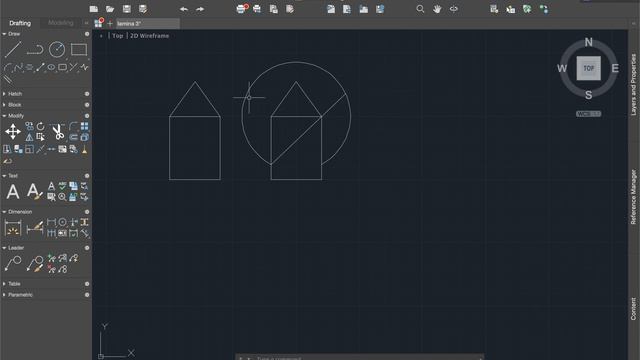The image size is (640, 360).
Task: Open the Layers and Properties side panel
Action: tap(633, 84)
